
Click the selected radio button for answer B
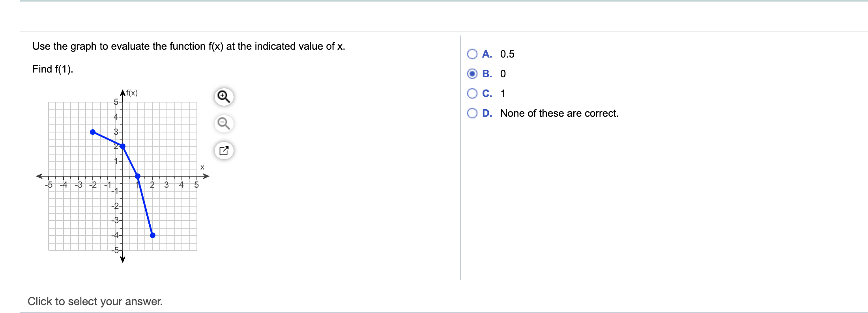pyautogui.click(x=472, y=73)
